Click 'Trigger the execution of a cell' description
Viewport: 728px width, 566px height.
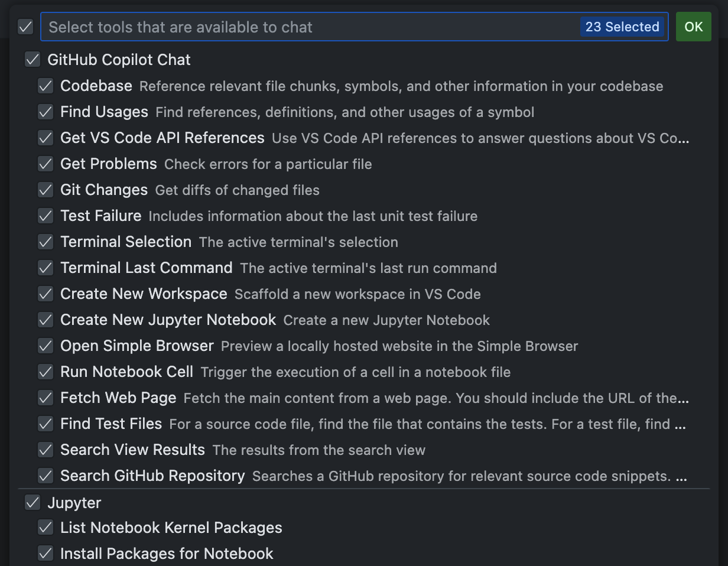(x=356, y=372)
